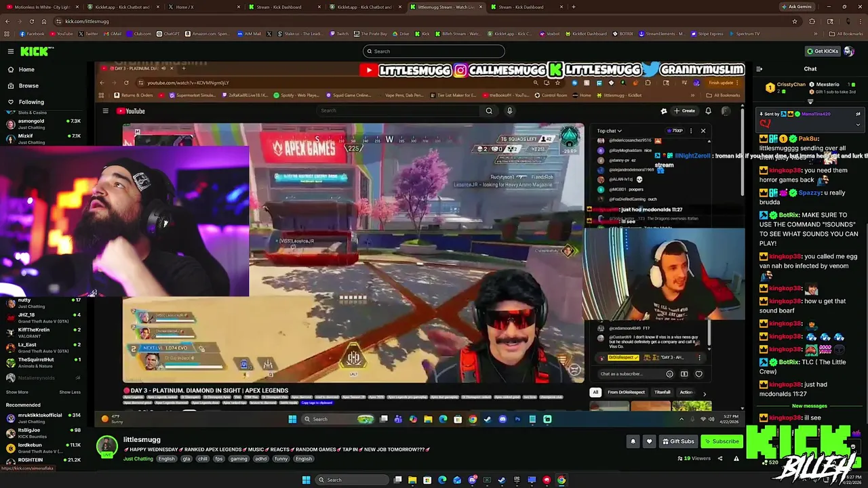Select the gta stream tag
The image size is (868, 488).
pos(186,459)
